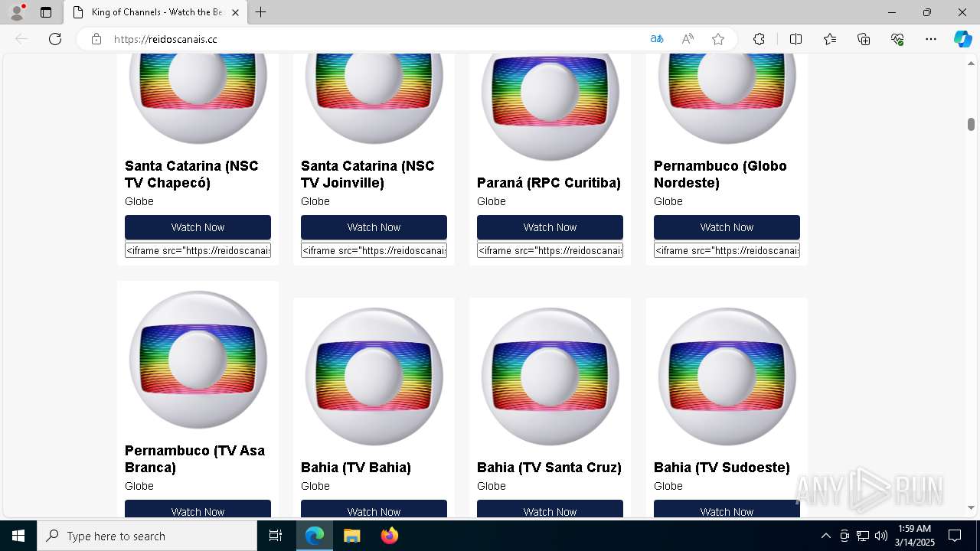This screenshot has width=980, height=551.
Task: Click Globo logo for TV Sudoeste
Action: 727,377
